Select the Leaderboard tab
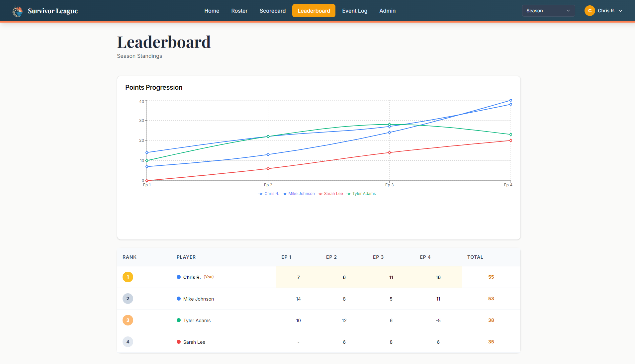Screen dimensions: 635x364 (314, 11)
